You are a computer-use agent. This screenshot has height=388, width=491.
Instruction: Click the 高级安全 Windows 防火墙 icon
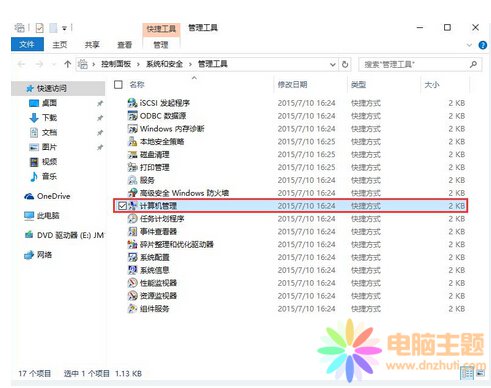pyautogui.click(x=132, y=193)
